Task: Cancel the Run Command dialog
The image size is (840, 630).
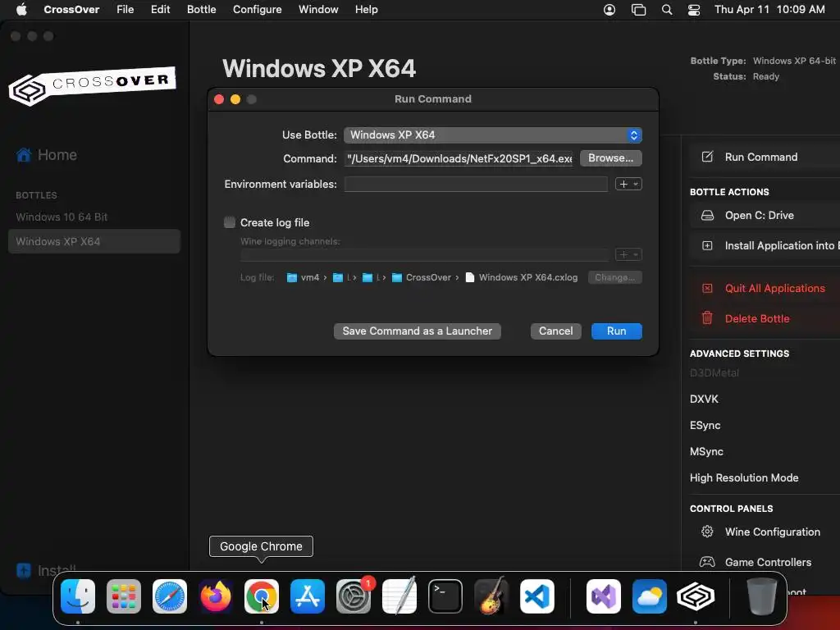Action: [555, 331]
